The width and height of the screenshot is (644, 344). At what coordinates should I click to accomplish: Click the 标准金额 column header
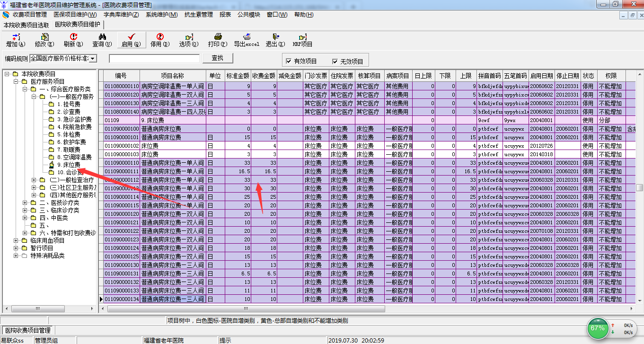click(x=238, y=76)
